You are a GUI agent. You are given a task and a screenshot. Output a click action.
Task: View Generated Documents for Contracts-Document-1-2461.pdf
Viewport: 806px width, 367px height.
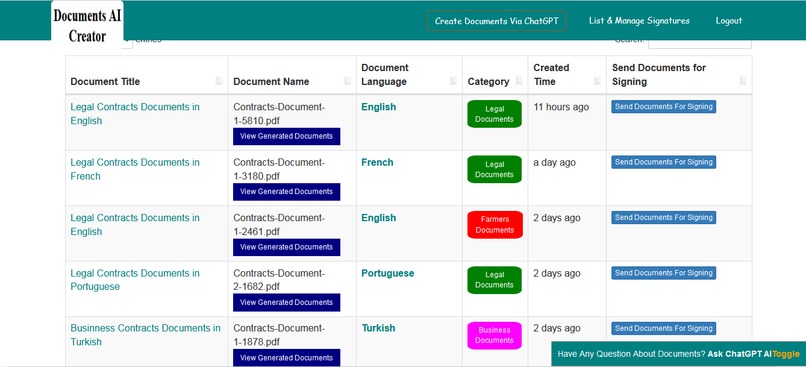(286, 247)
